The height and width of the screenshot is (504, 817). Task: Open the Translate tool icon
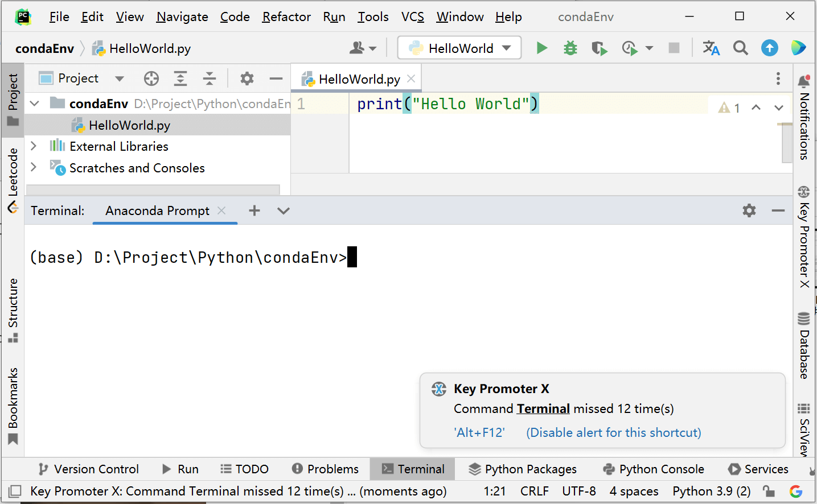tap(711, 48)
